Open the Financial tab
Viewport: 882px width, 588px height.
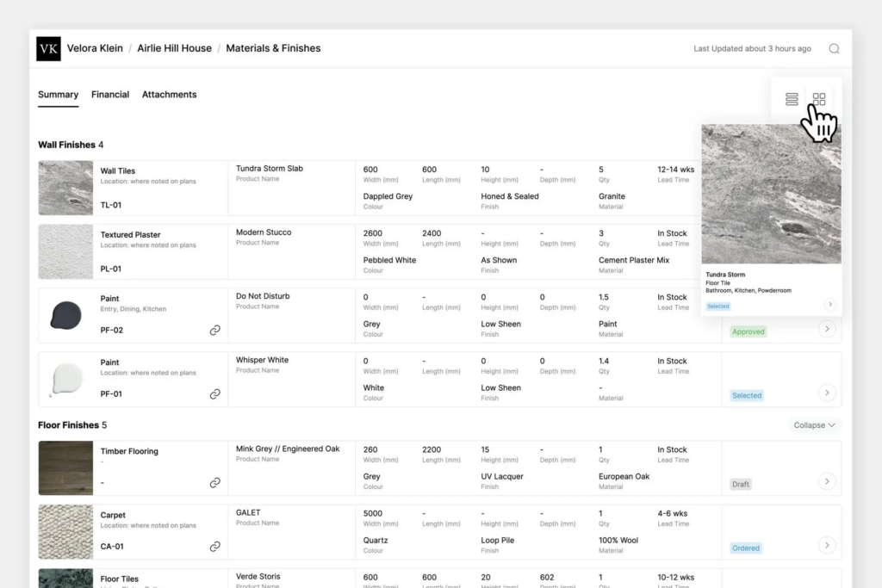click(110, 95)
